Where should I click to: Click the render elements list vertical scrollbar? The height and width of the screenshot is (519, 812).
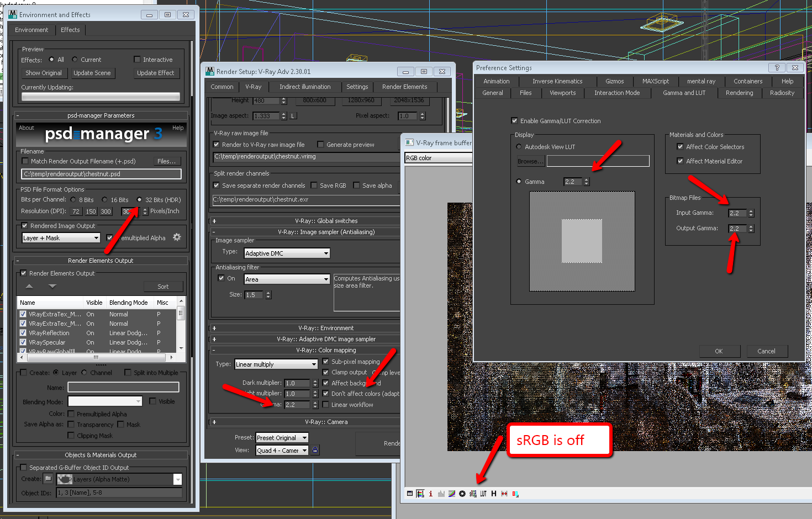[x=180, y=324]
